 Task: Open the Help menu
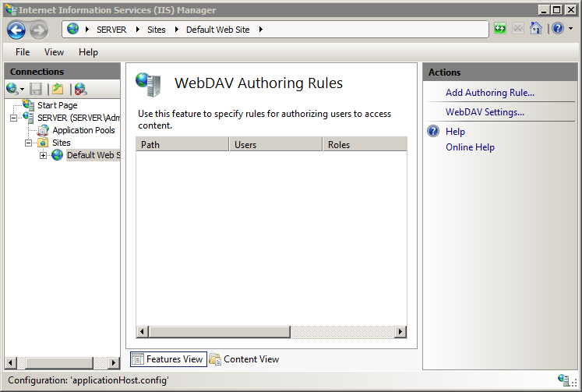[88, 52]
